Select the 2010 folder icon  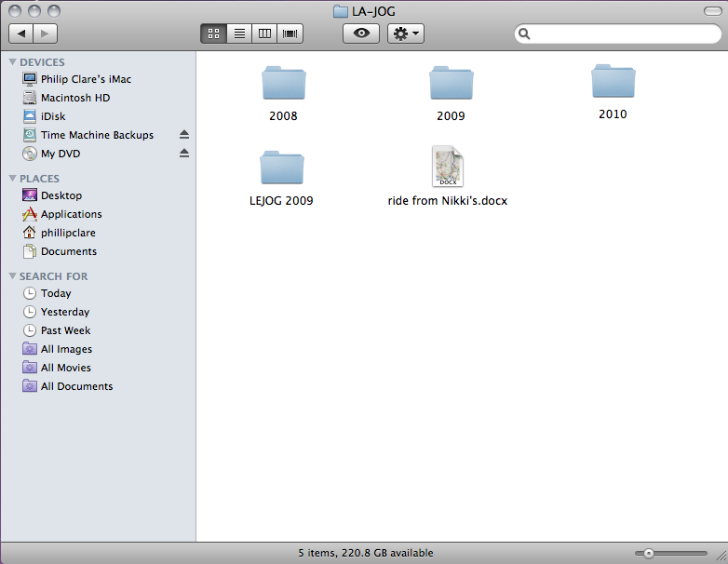[613, 81]
